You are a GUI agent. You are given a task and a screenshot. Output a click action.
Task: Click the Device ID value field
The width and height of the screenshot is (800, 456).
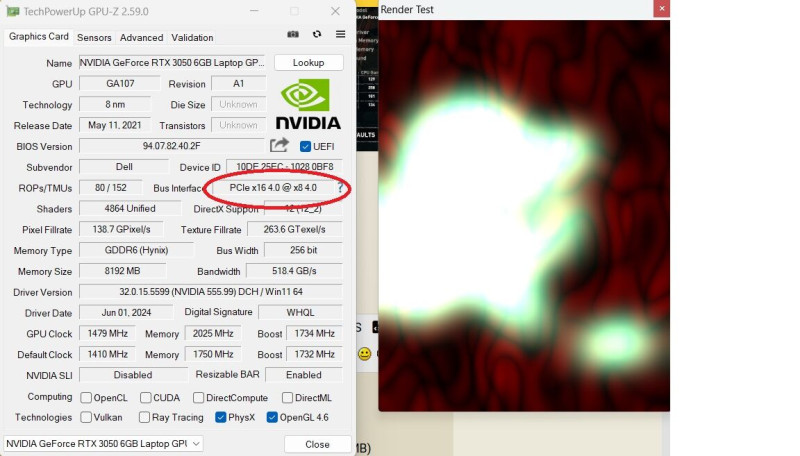pyautogui.click(x=284, y=167)
